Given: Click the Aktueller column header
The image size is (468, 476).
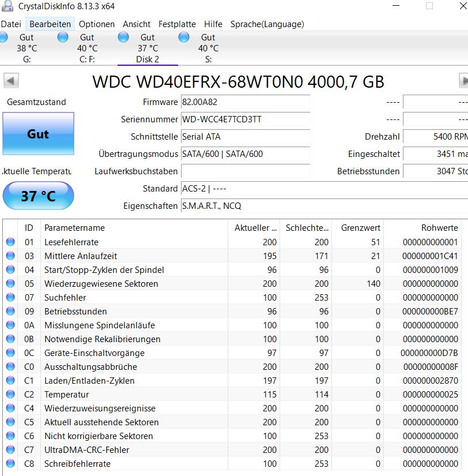Looking at the screenshot, I should (x=254, y=228).
